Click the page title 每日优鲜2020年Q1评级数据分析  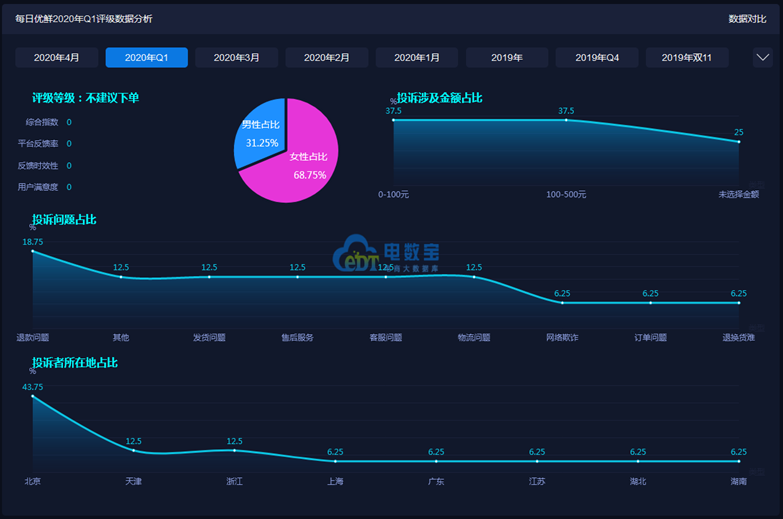pyautogui.click(x=83, y=19)
